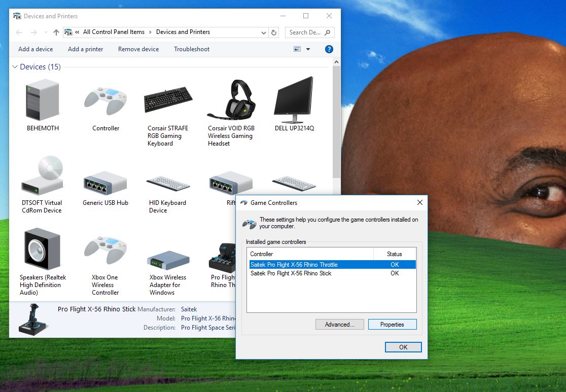Open Properties for the selected controller

click(393, 325)
